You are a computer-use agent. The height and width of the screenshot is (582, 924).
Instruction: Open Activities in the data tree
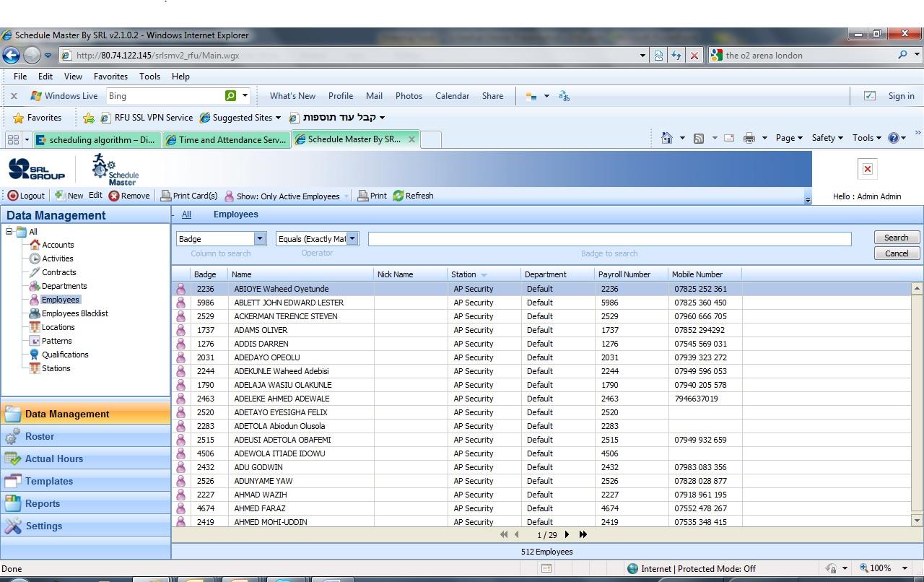58,259
